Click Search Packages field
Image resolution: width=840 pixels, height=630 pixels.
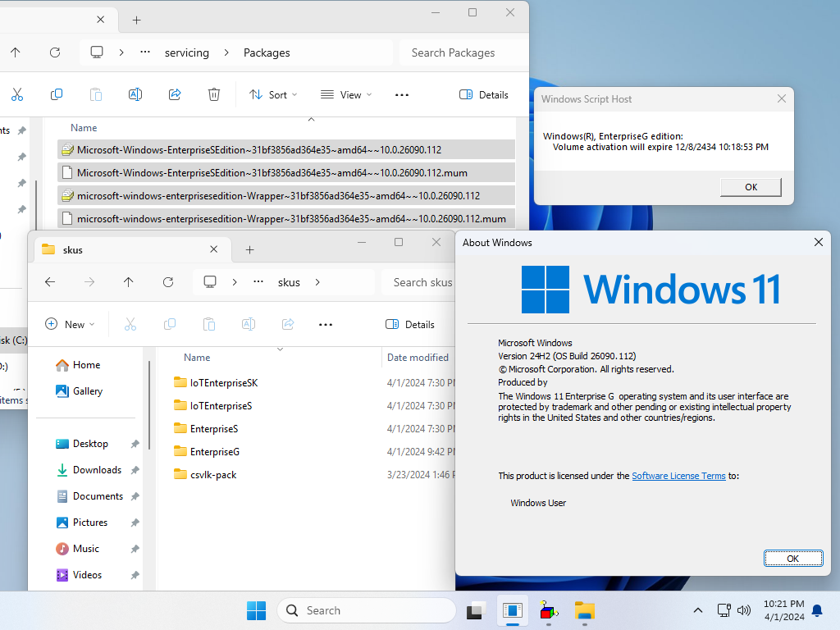click(x=464, y=52)
